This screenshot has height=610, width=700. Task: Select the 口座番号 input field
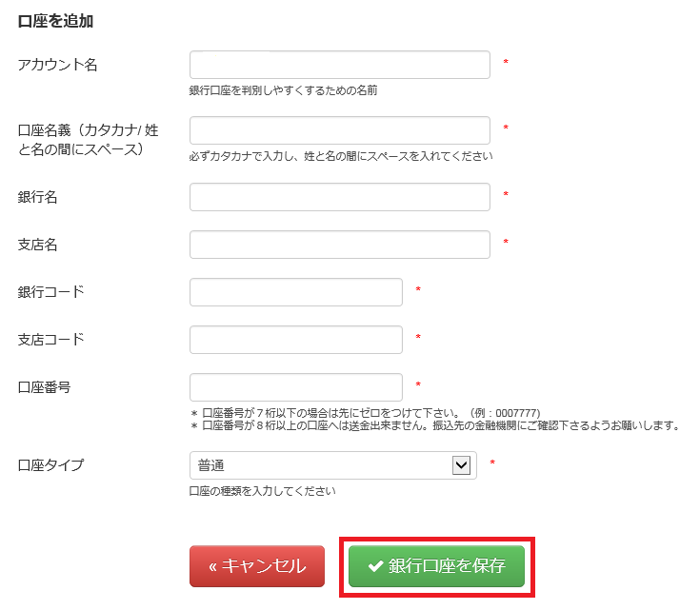tap(296, 387)
